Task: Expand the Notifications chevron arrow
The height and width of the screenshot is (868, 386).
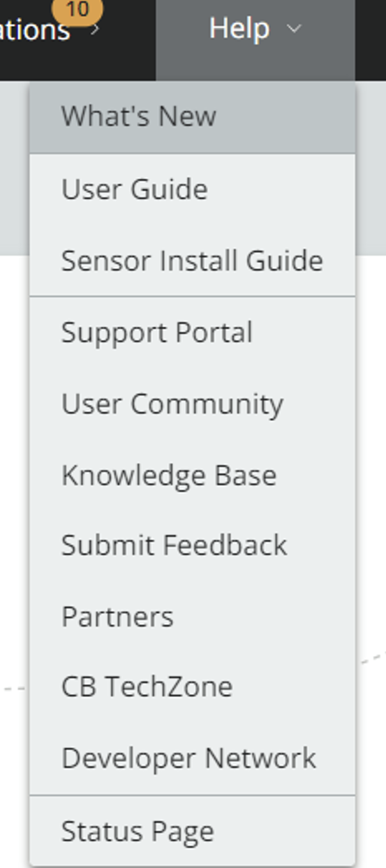Action: pyautogui.click(x=95, y=29)
